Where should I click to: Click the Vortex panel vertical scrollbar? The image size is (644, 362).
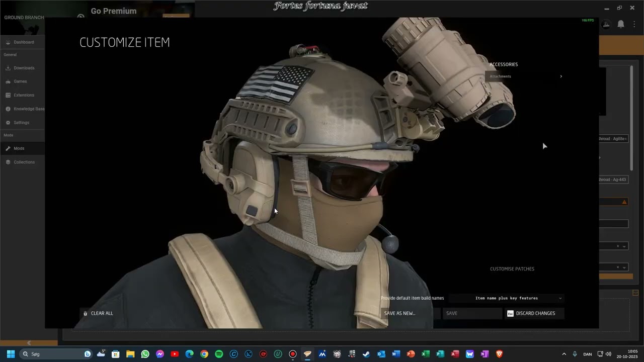(631, 118)
